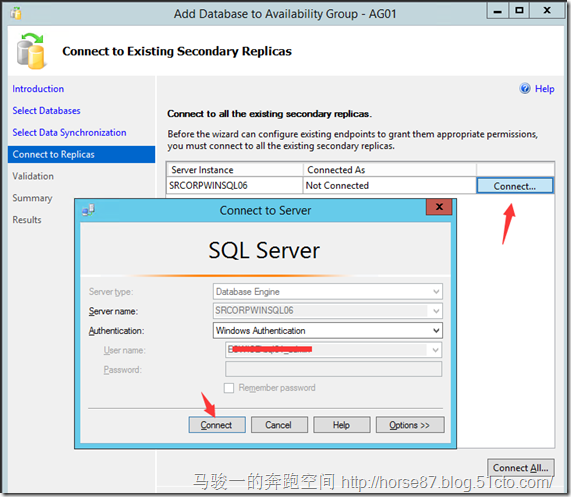This screenshot has width=571, height=497.
Task: Open the Server type dropdown
Action: pyautogui.click(x=436, y=292)
